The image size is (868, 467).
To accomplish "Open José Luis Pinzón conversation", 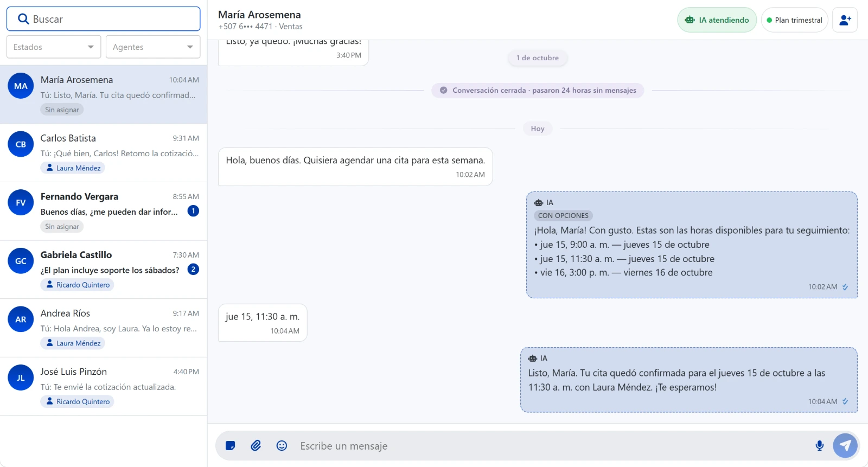I will point(104,387).
